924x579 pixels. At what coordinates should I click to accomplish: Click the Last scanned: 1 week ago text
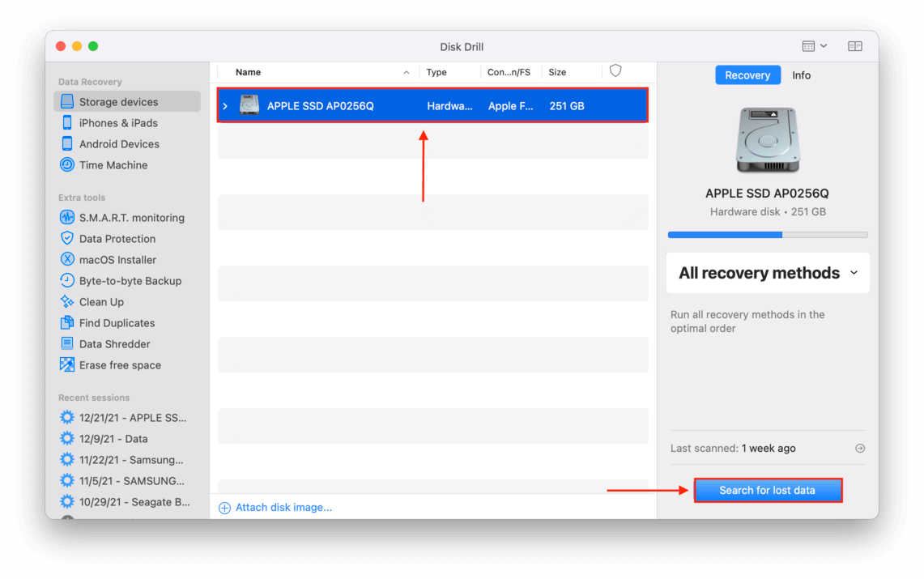(733, 449)
